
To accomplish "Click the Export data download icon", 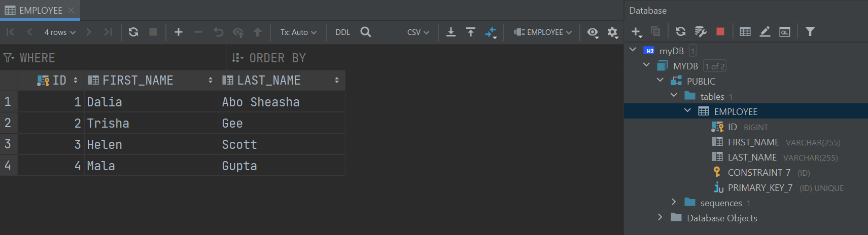I will click(450, 32).
